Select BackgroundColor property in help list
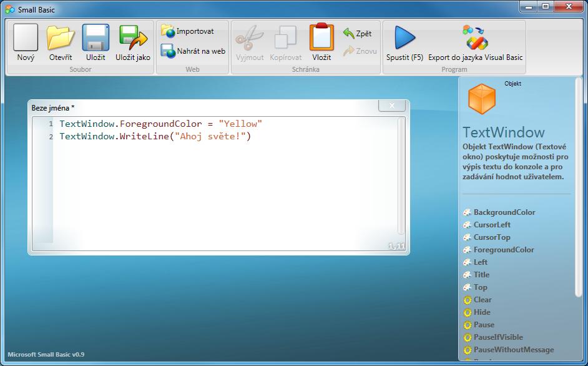This screenshot has width=588, height=366. tap(504, 212)
